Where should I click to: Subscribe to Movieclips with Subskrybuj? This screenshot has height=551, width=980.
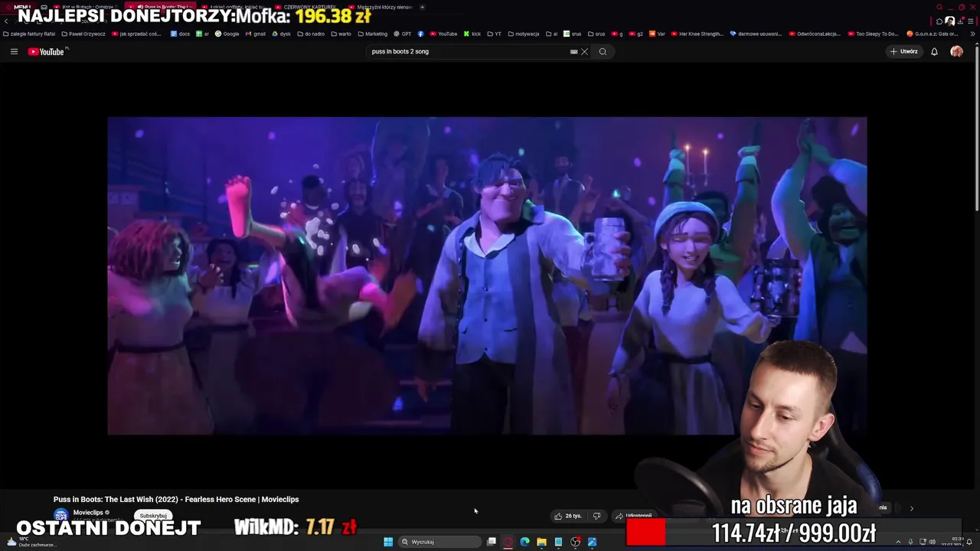(153, 516)
